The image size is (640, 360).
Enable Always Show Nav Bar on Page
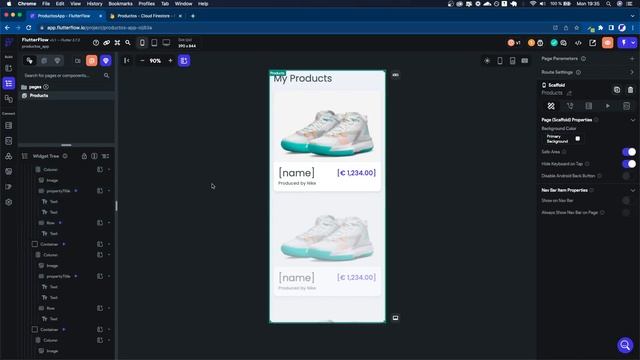pyautogui.click(x=629, y=212)
